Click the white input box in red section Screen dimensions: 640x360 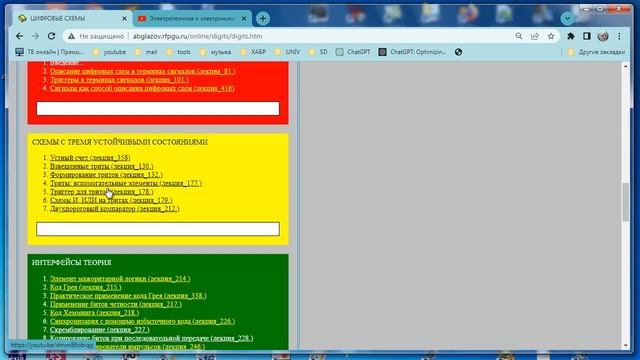click(x=158, y=109)
